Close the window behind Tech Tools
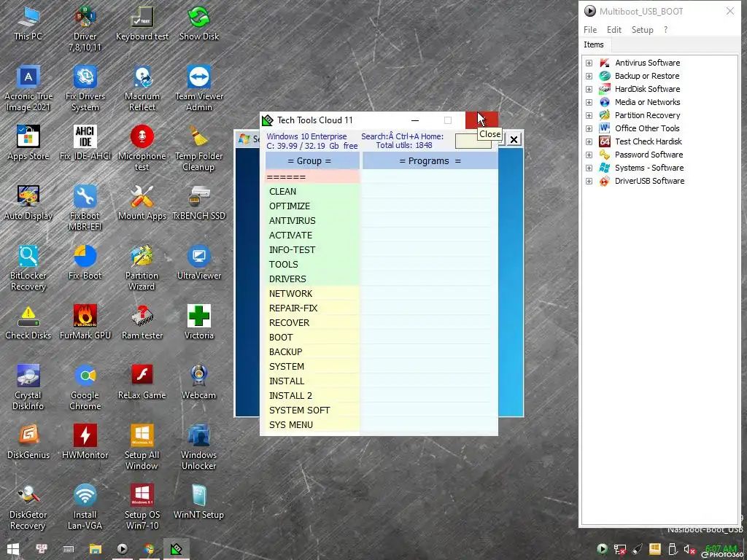Image resolution: width=747 pixels, height=560 pixels. (x=514, y=139)
